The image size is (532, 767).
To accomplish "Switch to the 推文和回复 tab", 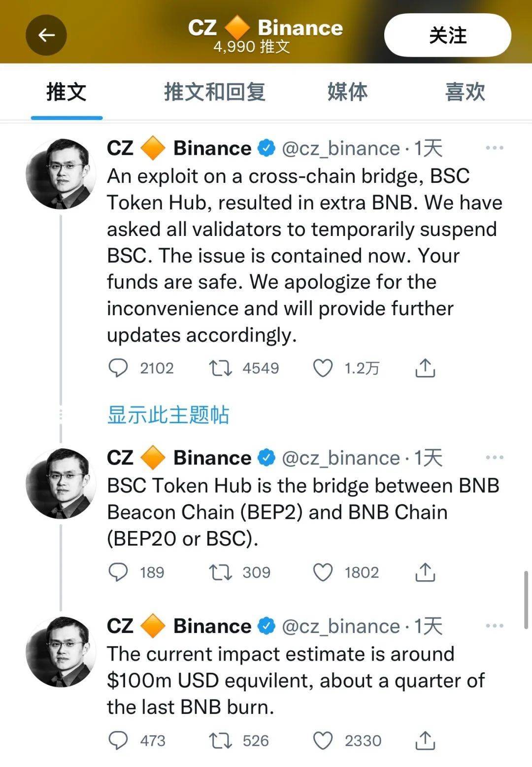I will [x=214, y=92].
